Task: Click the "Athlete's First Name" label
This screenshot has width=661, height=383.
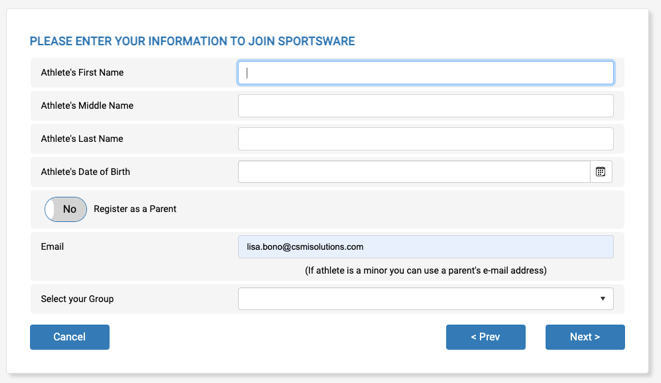Action: coord(82,72)
